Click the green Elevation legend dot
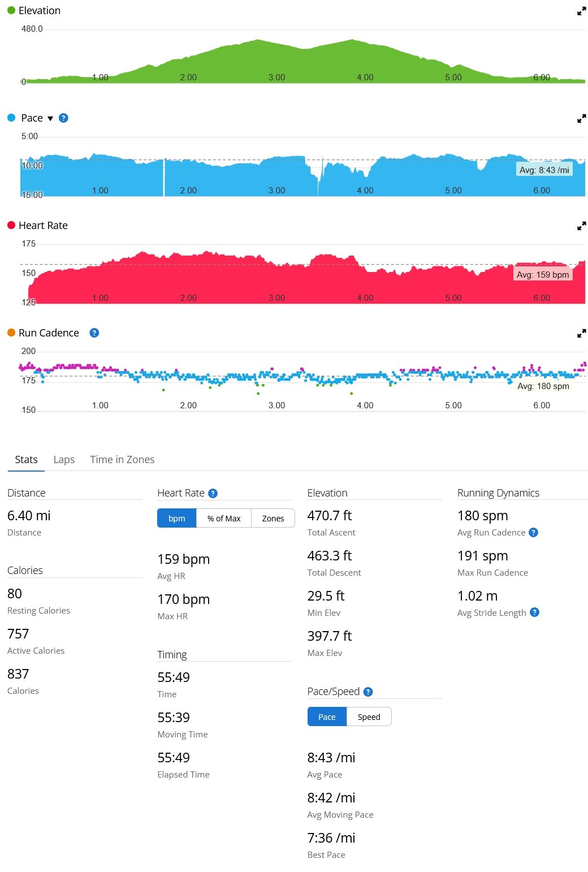 click(x=11, y=11)
